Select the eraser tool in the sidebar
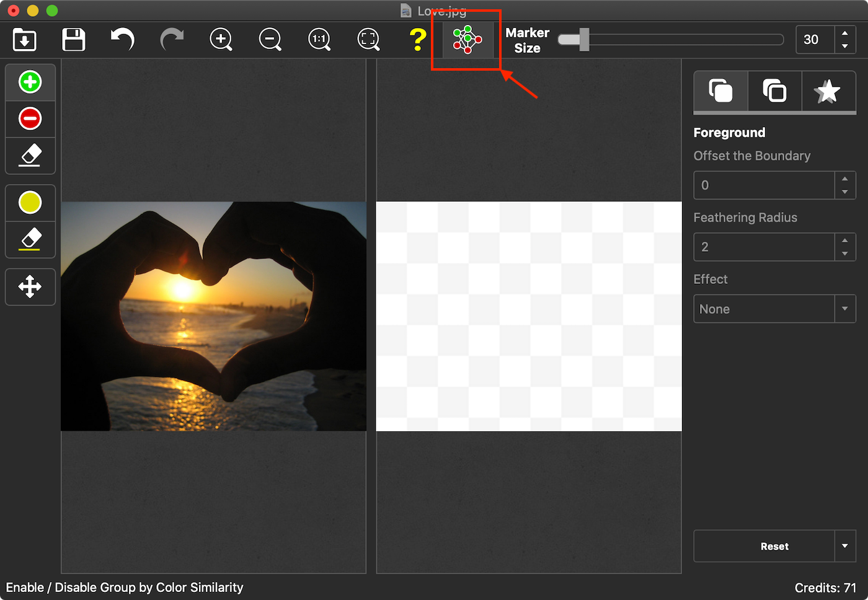The width and height of the screenshot is (868, 600). tap(30, 156)
